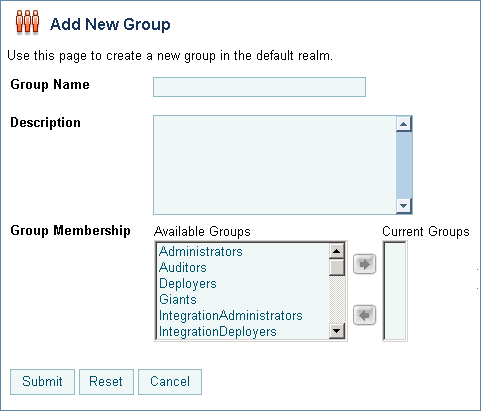Click the Available Groups scrollbar thumb
The height and width of the screenshot is (411, 481).
pyautogui.click(x=336, y=267)
